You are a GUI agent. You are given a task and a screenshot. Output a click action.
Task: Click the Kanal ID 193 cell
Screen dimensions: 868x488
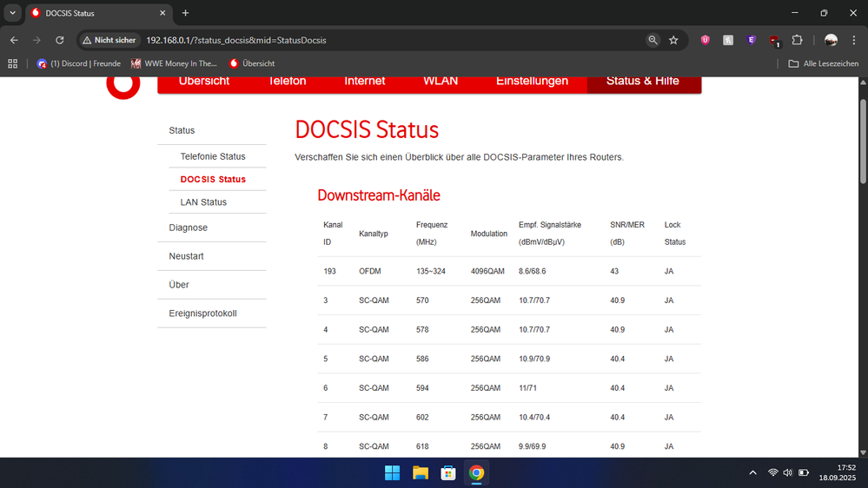coord(329,271)
